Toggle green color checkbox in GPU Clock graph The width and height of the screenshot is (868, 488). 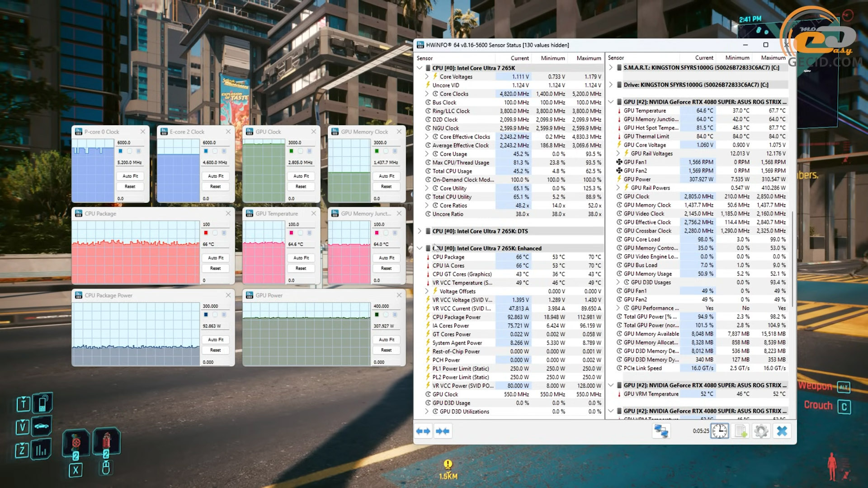click(x=291, y=151)
